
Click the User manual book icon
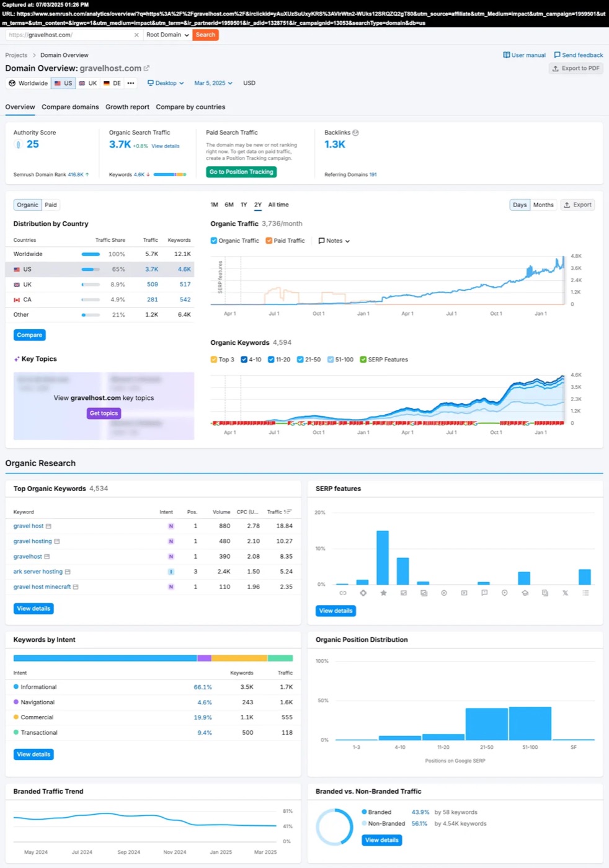507,55
